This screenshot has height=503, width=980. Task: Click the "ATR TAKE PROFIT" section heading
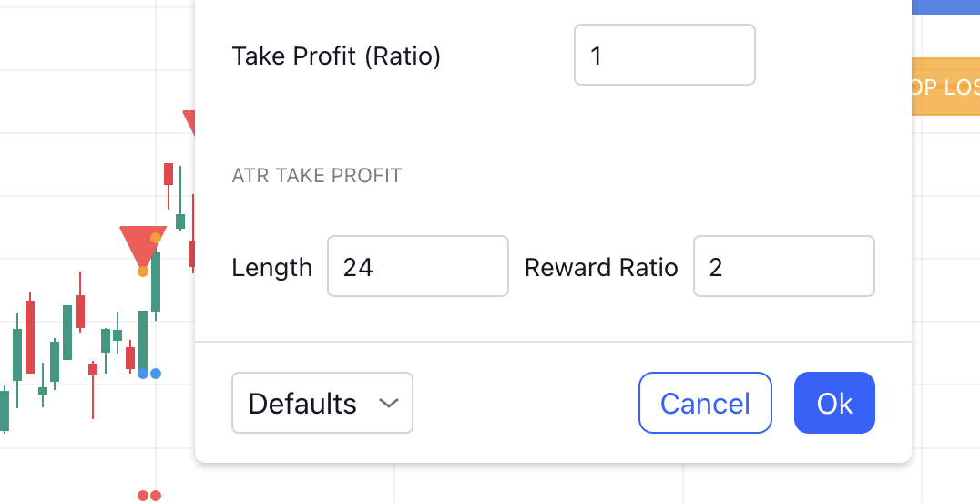click(x=316, y=176)
